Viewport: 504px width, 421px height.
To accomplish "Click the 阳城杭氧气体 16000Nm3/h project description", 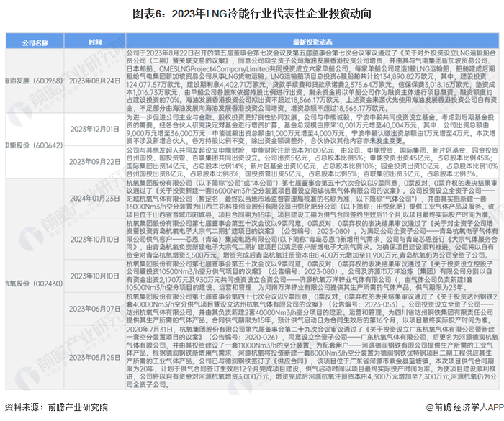I will (312, 199).
